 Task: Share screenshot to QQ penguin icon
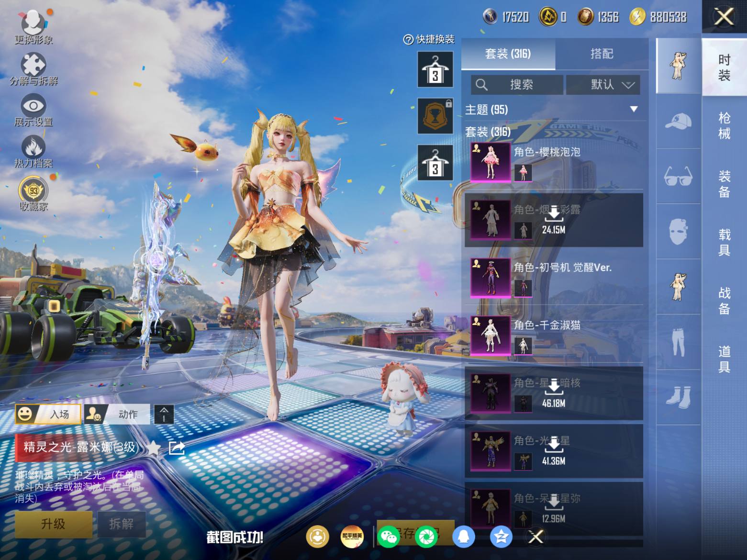[x=463, y=537]
